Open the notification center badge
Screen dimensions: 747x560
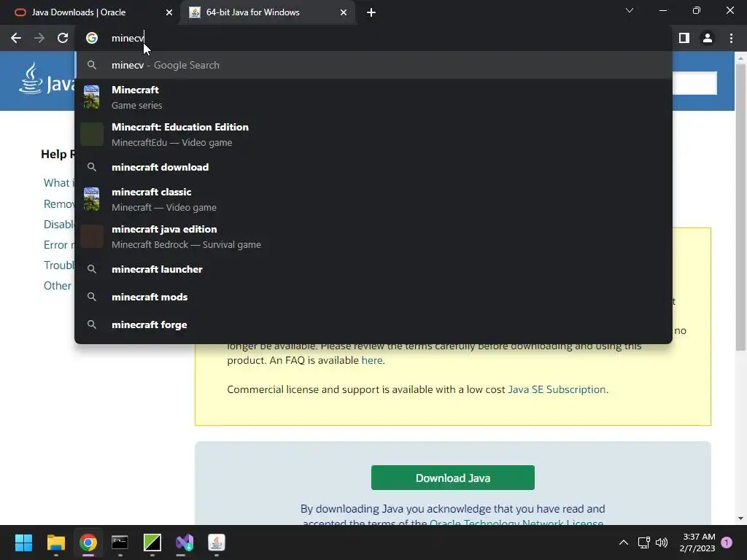click(727, 542)
